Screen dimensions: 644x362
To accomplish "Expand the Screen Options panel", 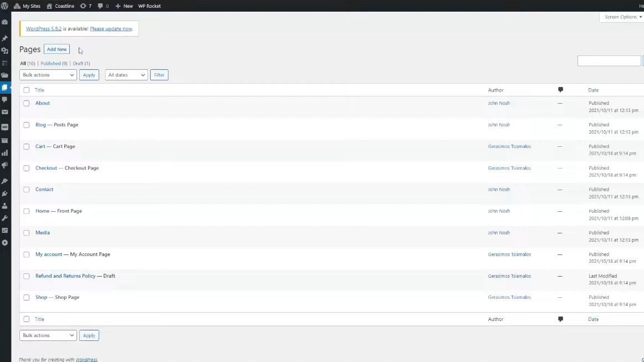I will pyautogui.click(x=623, y=17).
